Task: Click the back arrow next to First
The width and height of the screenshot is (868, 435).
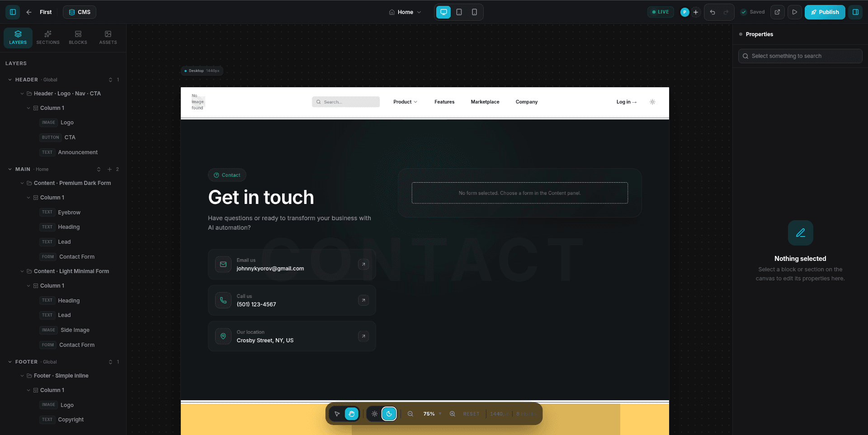Action: pos(29,12)
